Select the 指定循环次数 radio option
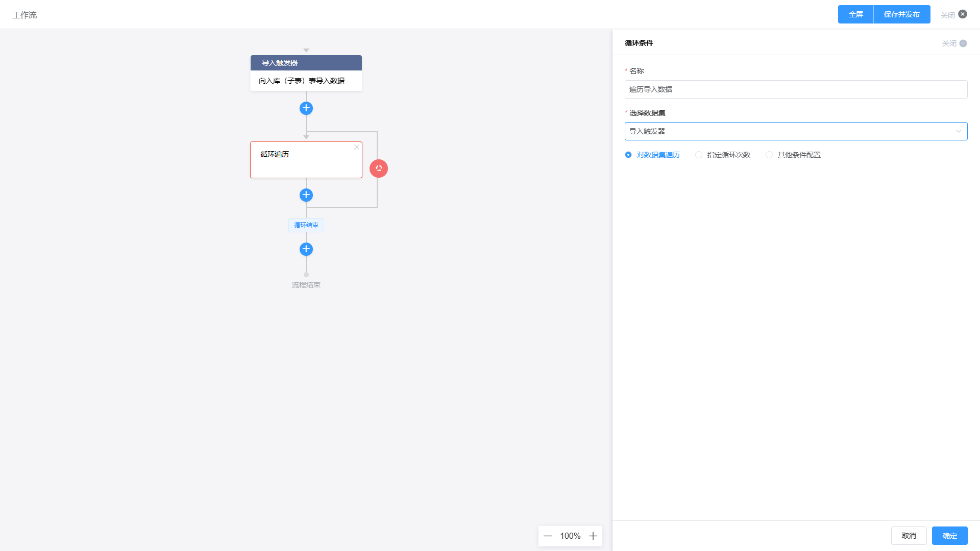The image size is (980, 551). tap(723, 155)
